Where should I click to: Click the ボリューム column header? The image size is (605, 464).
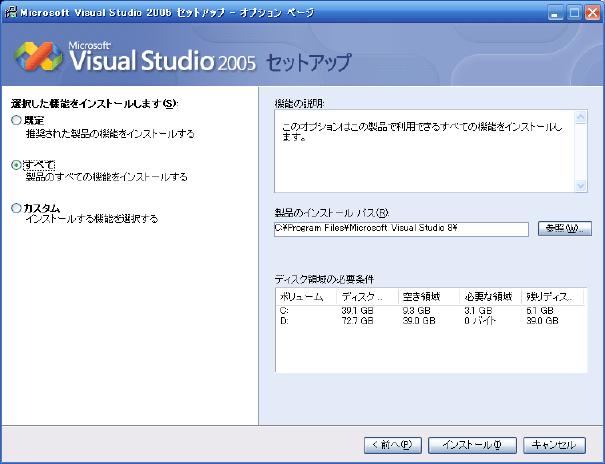(306, 297)
